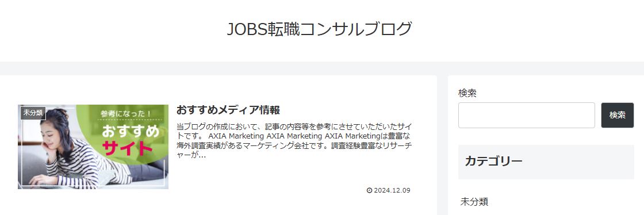
Task: Click the 検索 label above the search field
Action: point(467,93)
